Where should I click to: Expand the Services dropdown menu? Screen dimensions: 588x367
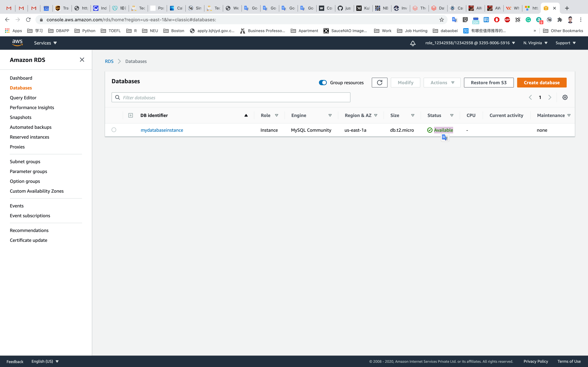(45, 43)
